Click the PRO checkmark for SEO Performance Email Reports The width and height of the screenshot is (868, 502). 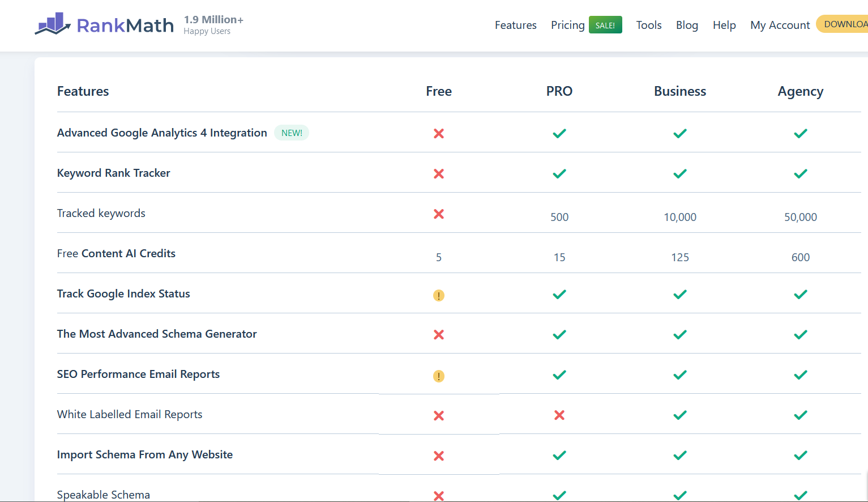(559, 375)
